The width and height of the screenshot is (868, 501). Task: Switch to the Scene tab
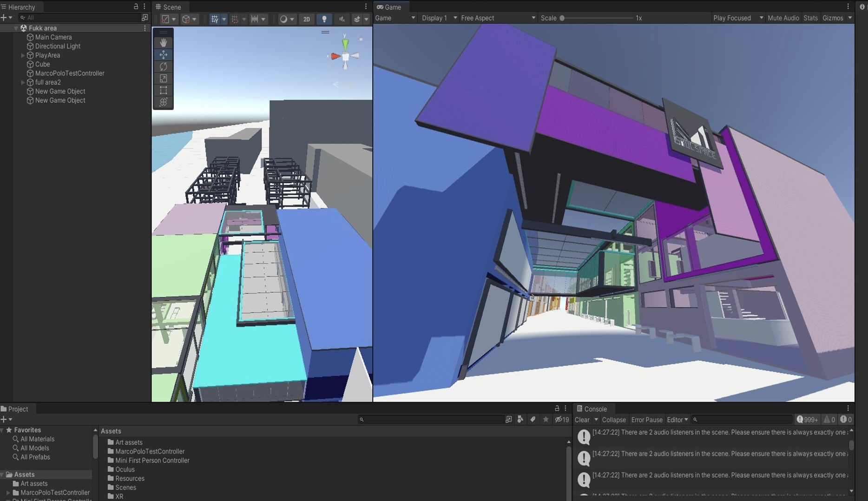click(171, 7)
